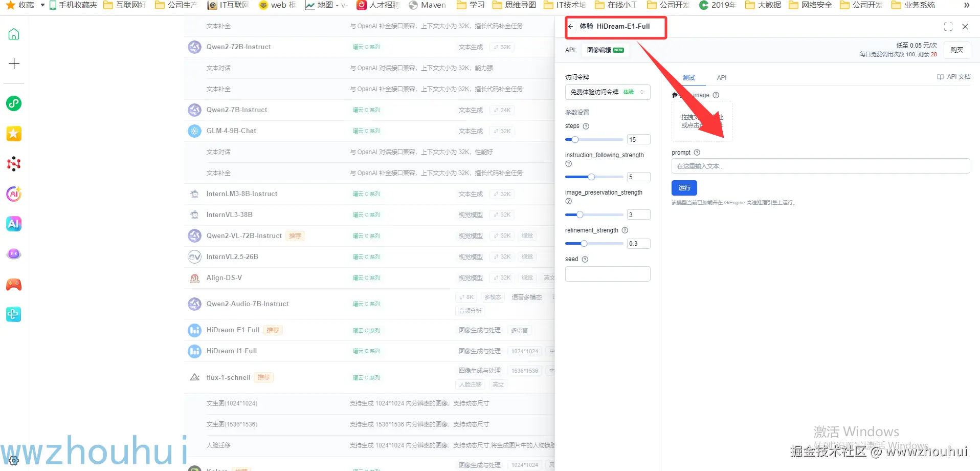Image resolution: width=980 pixels, height=471 pixels.
Task: Open the access token dropdown
Action: click(608, 92)
